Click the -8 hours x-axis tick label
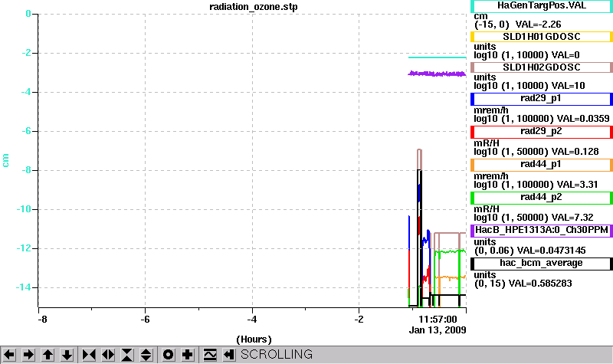Viewport: 613px width, 364px height. (x=42, y=320)
